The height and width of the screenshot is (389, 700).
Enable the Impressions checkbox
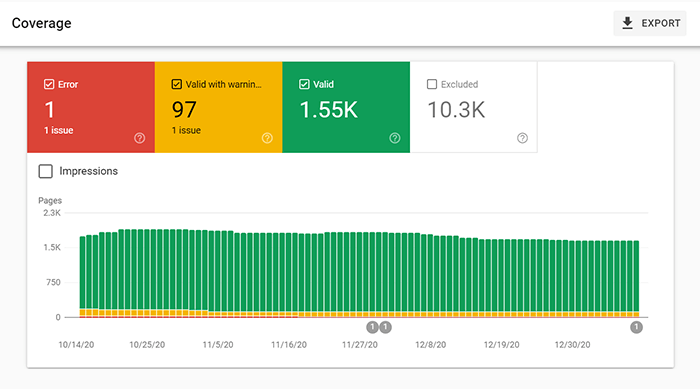(46, 171)
